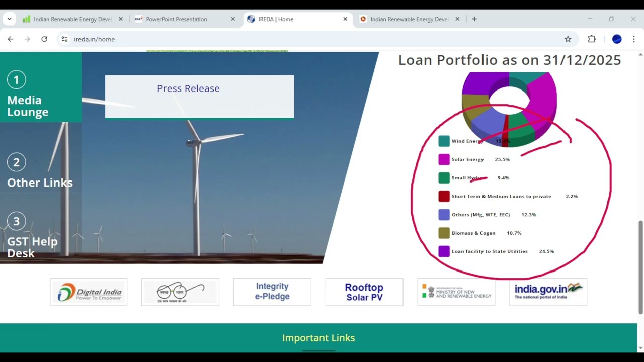Close the last Indian Renewable Energy tab
Screen dimensions: 644x362
click(457, 19)
